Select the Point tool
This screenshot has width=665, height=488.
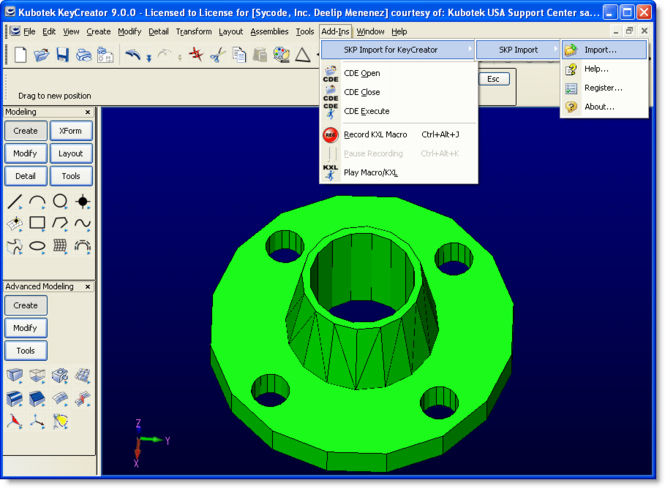tap(82, 201)
